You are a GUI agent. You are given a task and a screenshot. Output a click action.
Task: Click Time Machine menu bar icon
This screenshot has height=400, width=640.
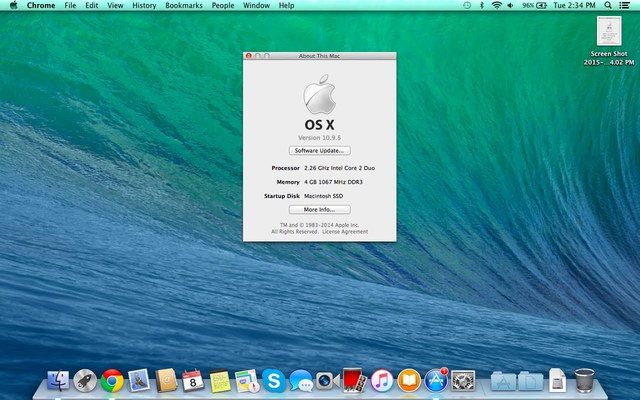pos(467,5)
